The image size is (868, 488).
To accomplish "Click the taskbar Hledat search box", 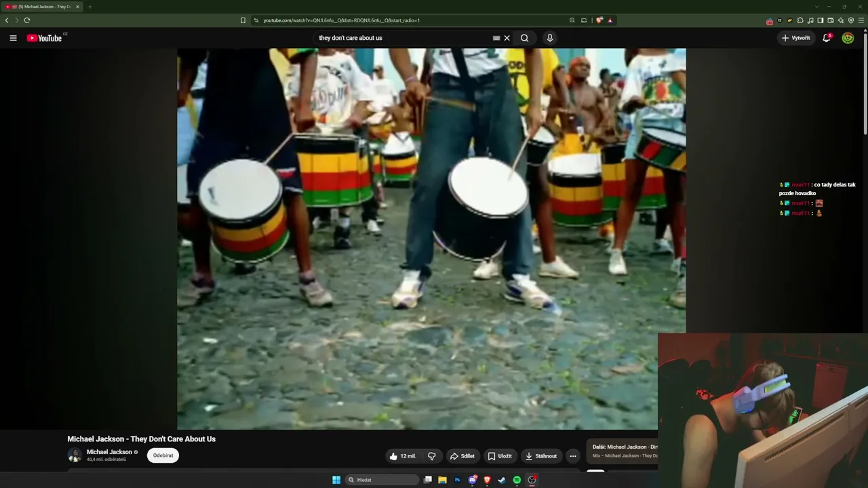I will click(383, 480).
